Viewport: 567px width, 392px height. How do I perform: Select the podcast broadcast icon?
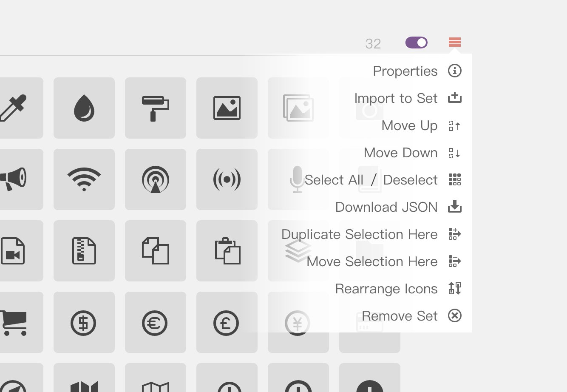click(156, 179)
